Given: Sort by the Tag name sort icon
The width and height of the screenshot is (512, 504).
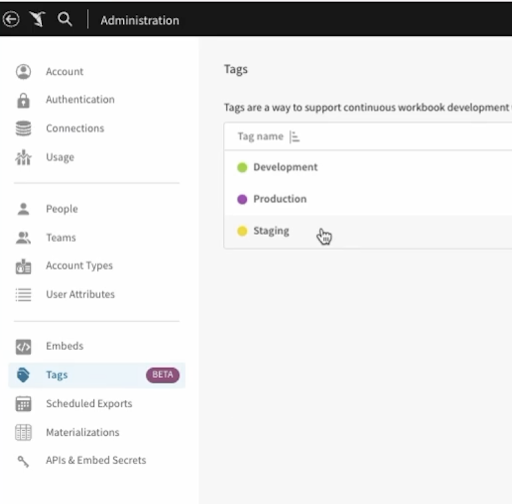Looking at the screenshot, I should coord(294,137).
